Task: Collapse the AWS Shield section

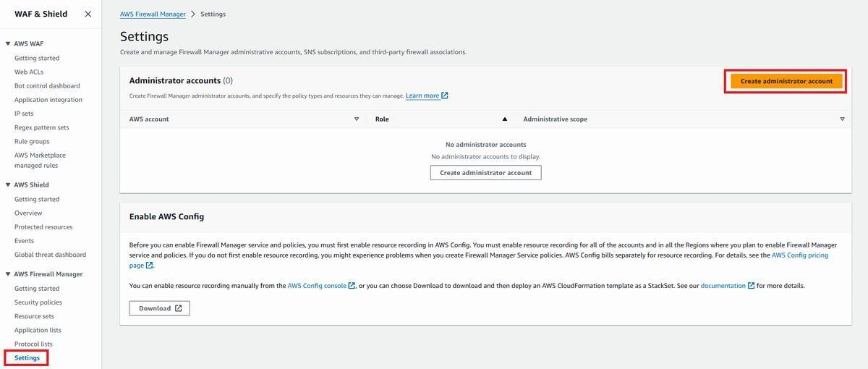Action: click(8, 185)
